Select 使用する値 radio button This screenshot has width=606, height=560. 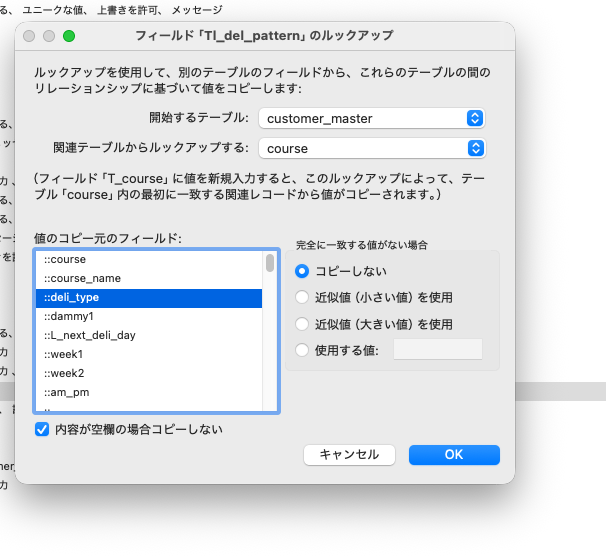click(x=302, y=350)
